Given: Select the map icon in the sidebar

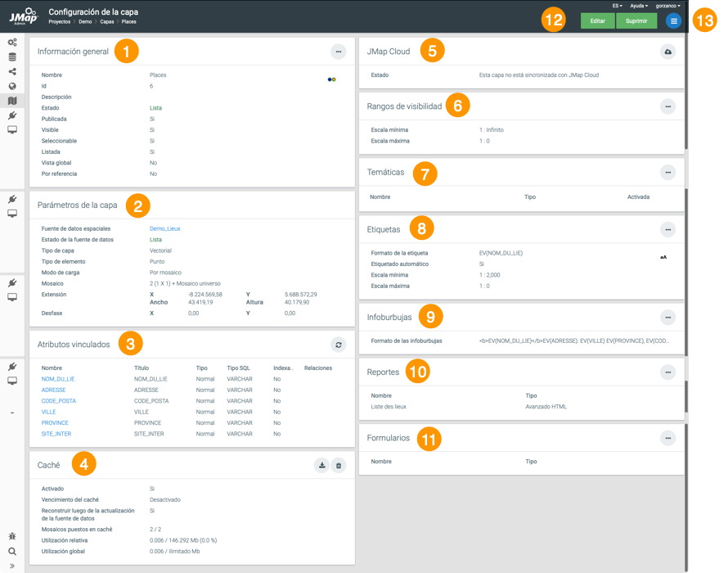Looking at the screenshot, I should pyautogui.click(x=12, y=101).
